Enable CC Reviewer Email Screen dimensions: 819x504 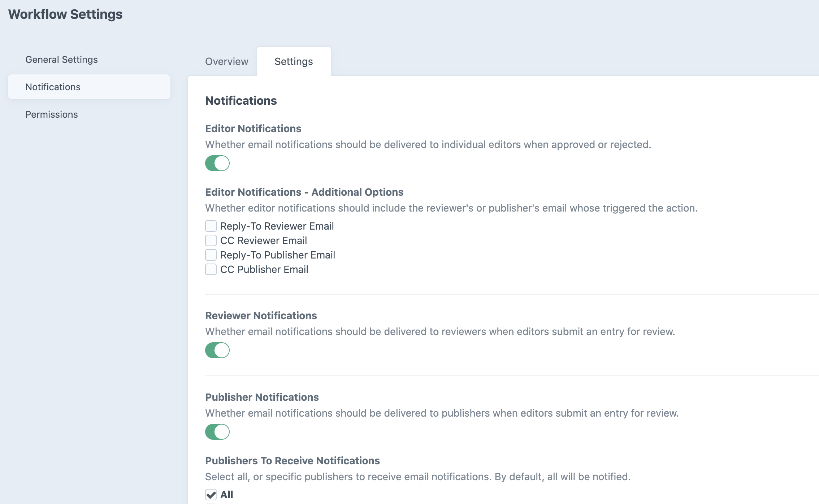[x=211, y=240]
